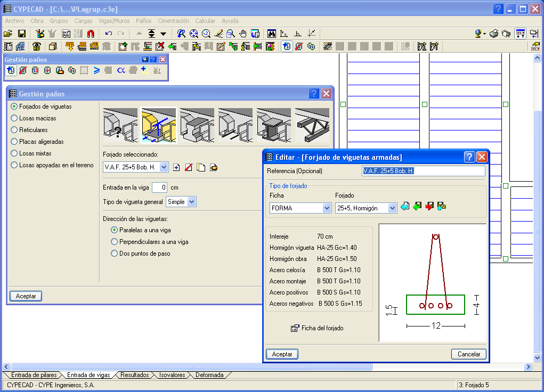
Task: Click the last disk icon in Editar dialog
Action: pos(442,207)
